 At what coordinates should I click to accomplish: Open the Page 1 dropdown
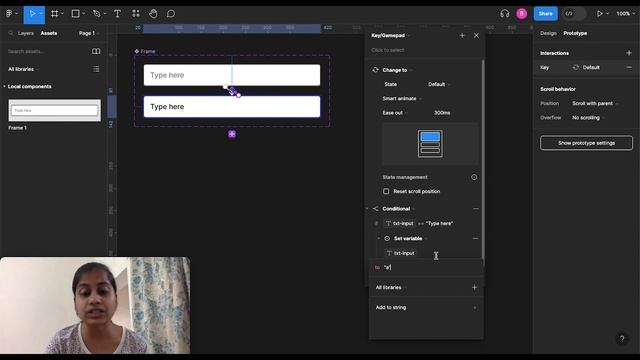point(89,33)
